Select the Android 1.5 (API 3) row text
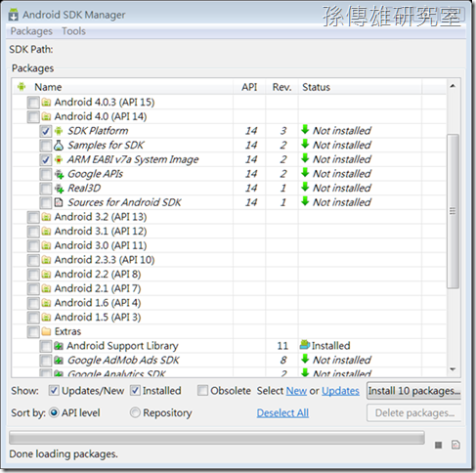Viewport: 476px width, 473px height. tap(98, 318)
